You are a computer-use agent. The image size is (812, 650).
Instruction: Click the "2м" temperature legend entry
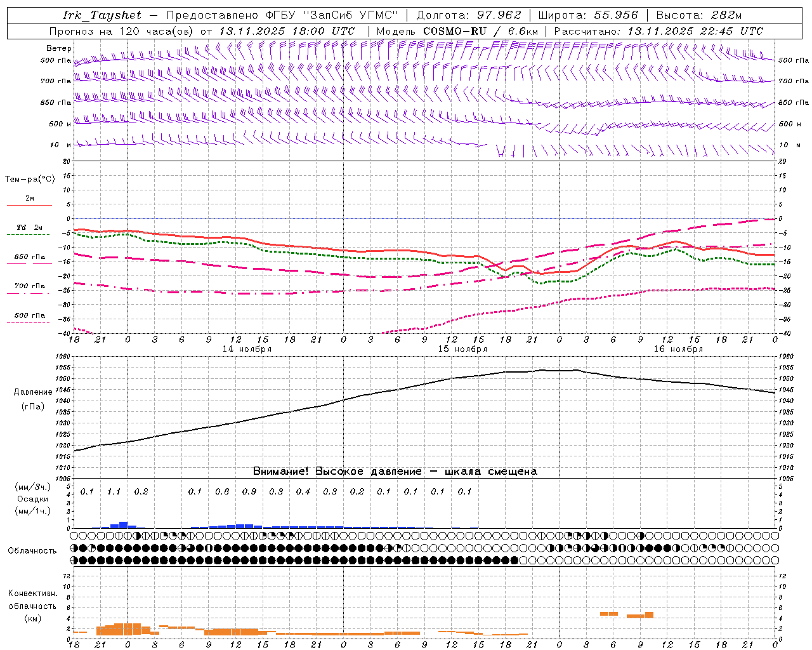tap(30, 199)
